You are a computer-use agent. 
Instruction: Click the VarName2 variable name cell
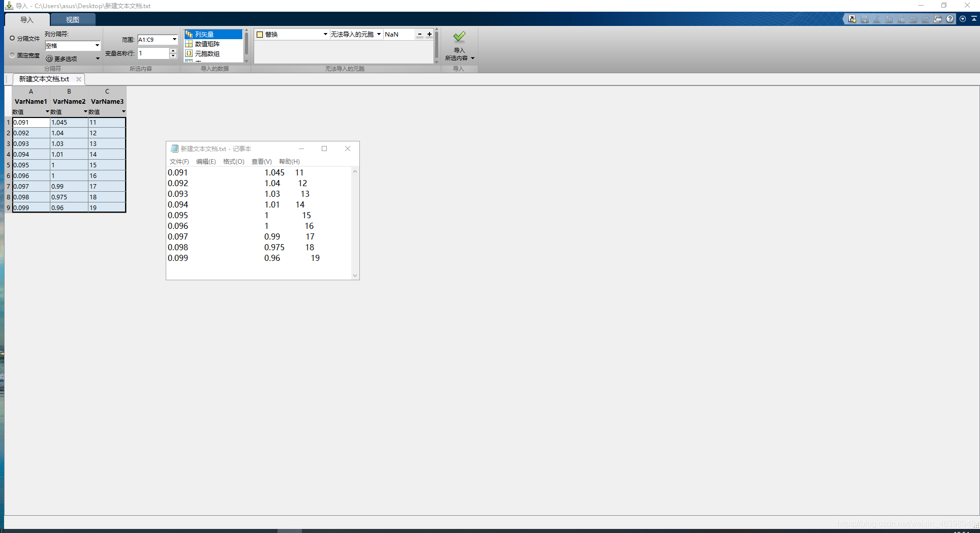coord(69,102)
